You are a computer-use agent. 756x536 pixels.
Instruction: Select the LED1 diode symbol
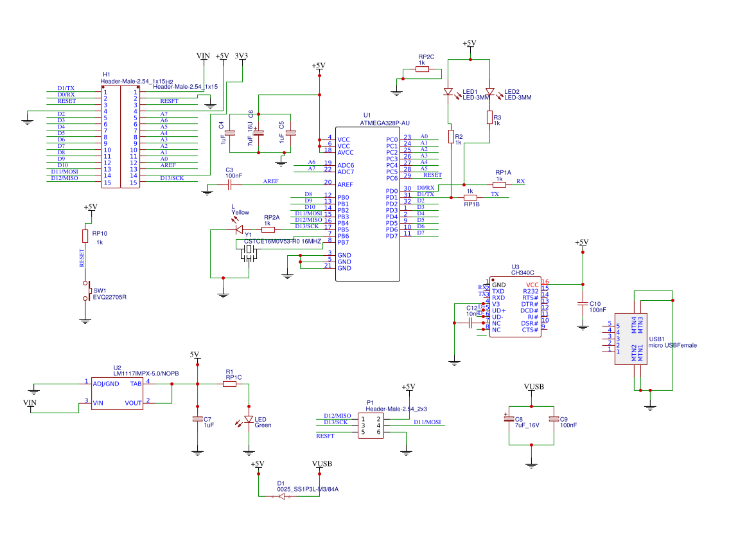tap(448, 92)
